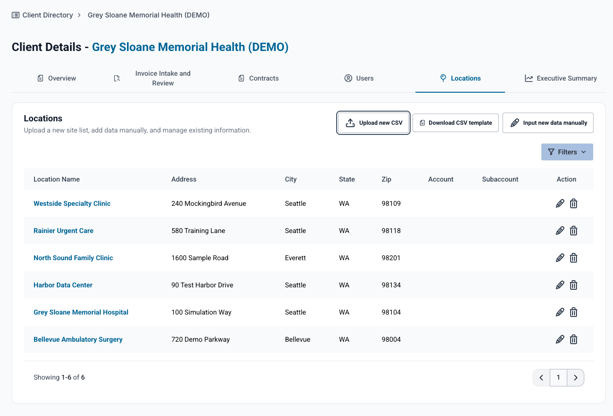Click the address 100 Simulation Way
613x416 pixels.
[201, 312]
